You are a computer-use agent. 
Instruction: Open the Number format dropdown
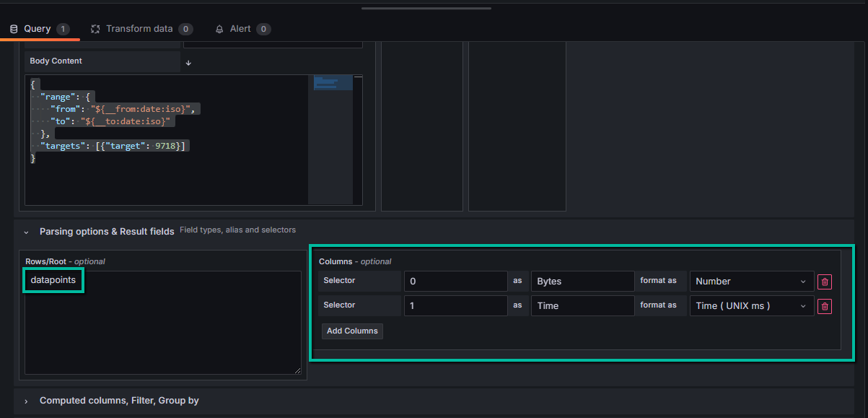(x=751, y=282)
